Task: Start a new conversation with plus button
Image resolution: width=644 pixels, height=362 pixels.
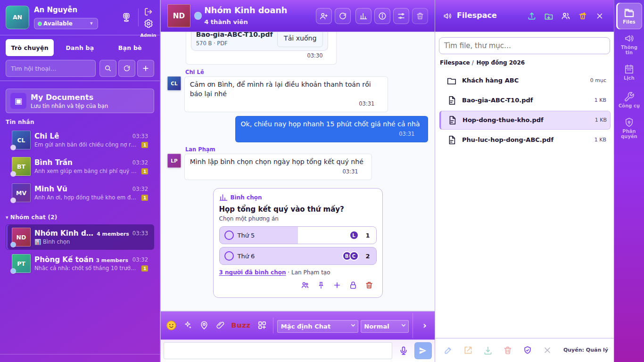Action: point(146,68)
